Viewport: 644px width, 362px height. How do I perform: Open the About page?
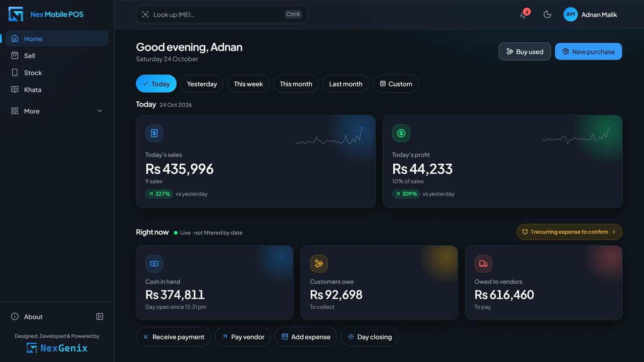point(27,317)
